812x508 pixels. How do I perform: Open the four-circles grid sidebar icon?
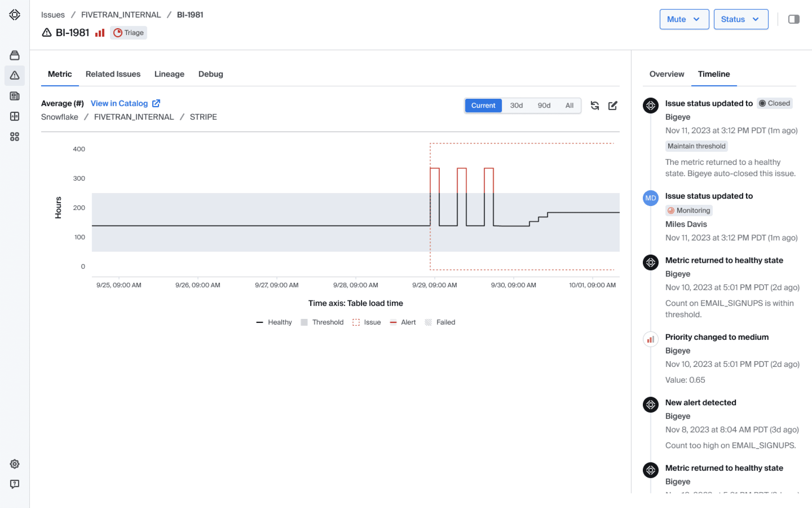14,137
